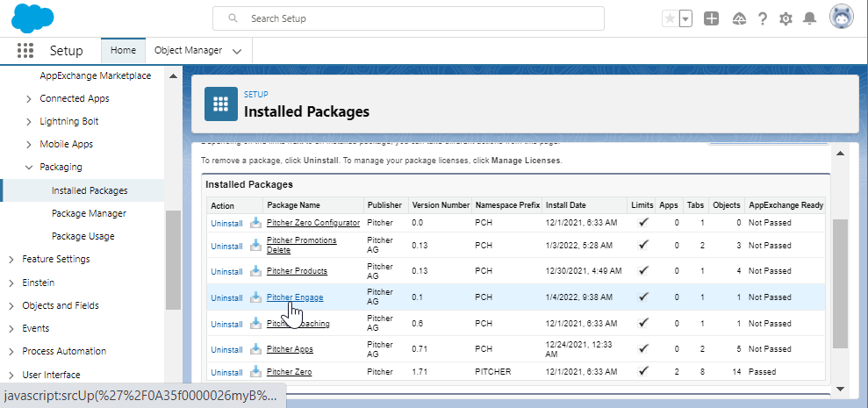Open the notifications bell

tap(809, 18)
